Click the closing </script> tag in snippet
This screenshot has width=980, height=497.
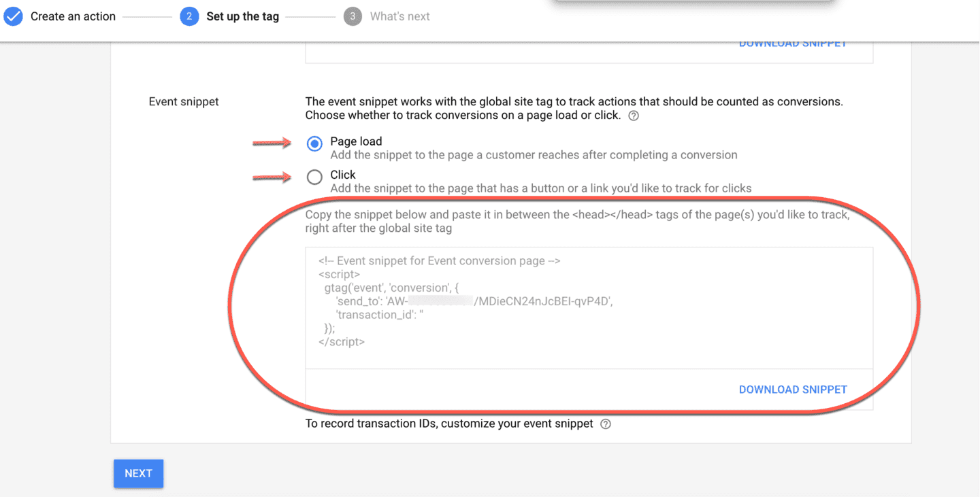342,342
